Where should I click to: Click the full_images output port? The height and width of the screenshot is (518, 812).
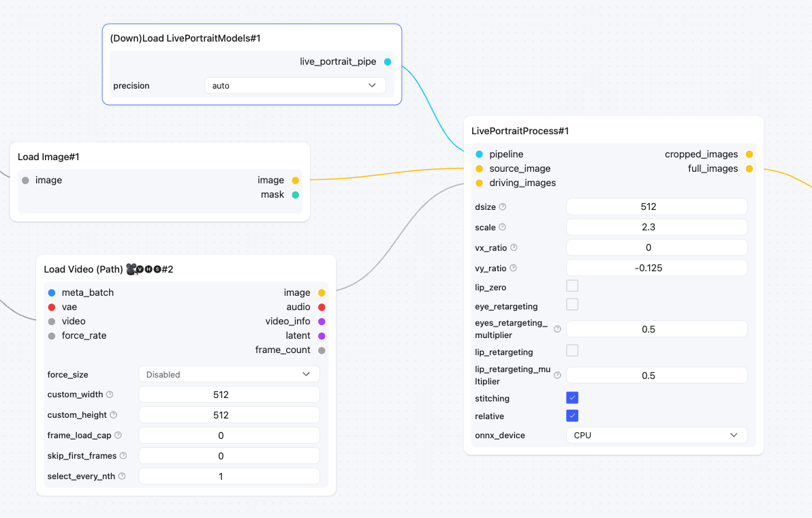pyautogui.click(x=749, y=168)
